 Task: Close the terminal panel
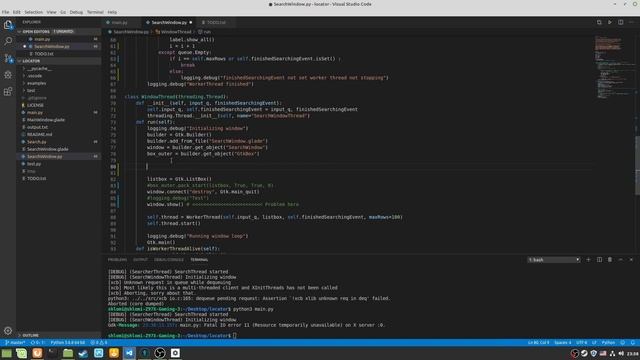click(x=631, y=260)
